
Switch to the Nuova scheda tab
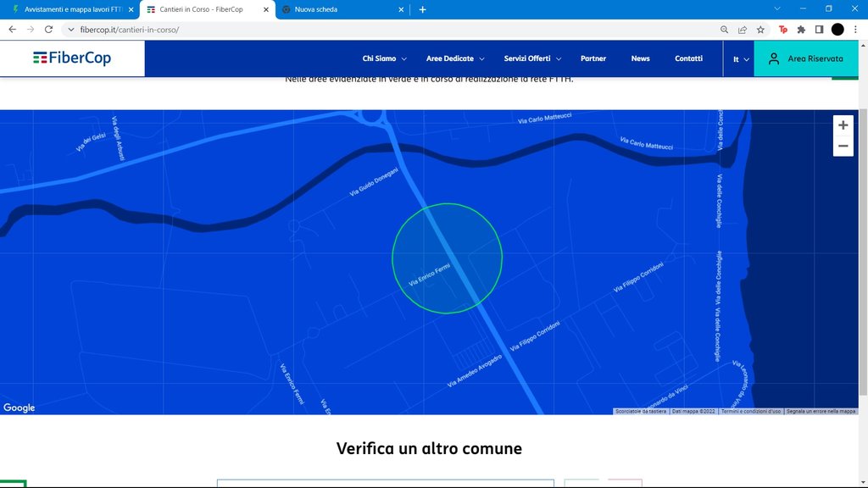tap(342, 9)
